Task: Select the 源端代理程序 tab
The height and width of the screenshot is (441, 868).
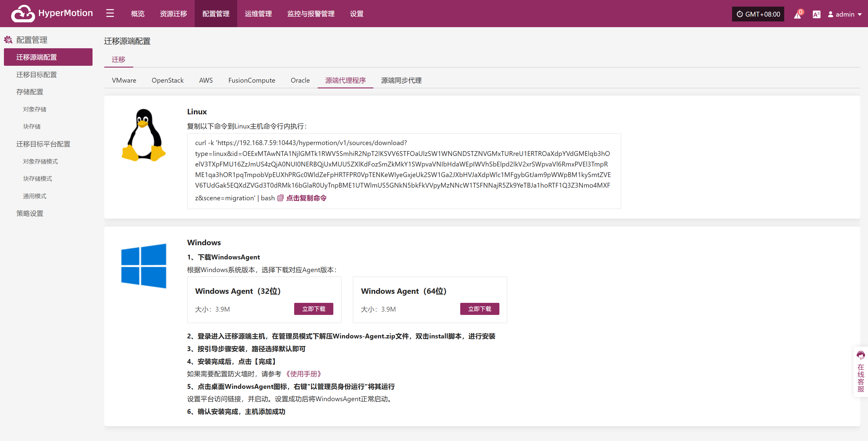Action: point(345,80)
